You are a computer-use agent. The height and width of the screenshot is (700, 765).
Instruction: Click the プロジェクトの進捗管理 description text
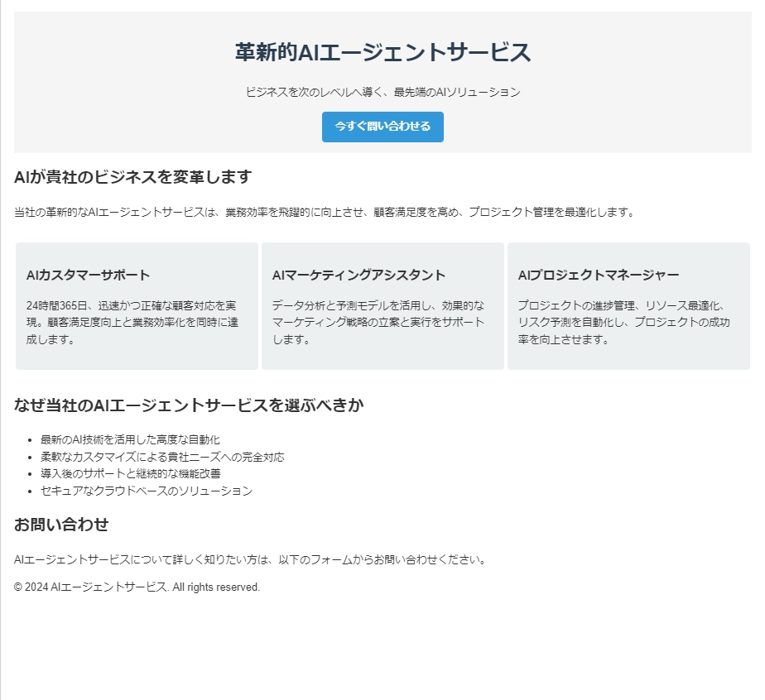coord(624,322)
